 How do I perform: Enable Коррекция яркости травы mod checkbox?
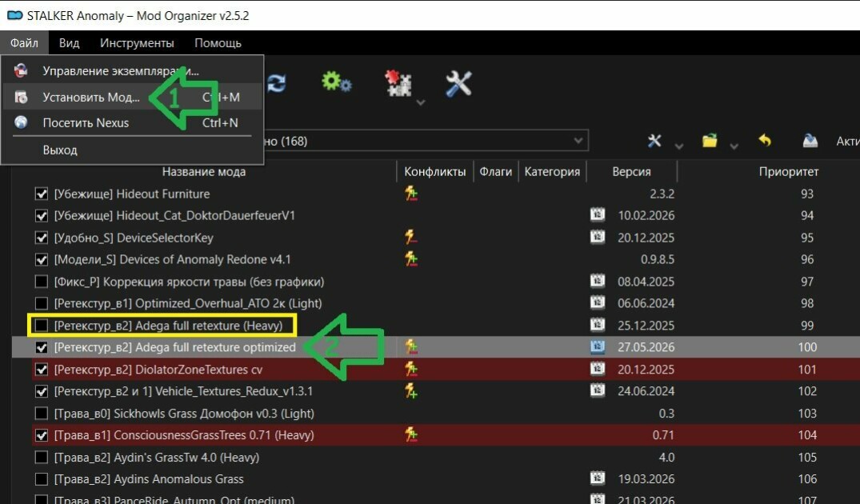click(x=41, y=282)
